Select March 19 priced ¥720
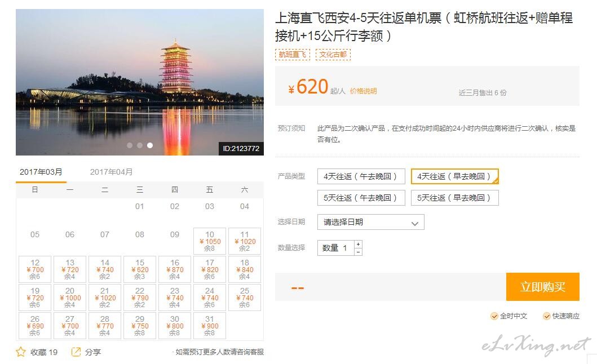The width and height of the screenshot is (597, 364). point(35,298)
